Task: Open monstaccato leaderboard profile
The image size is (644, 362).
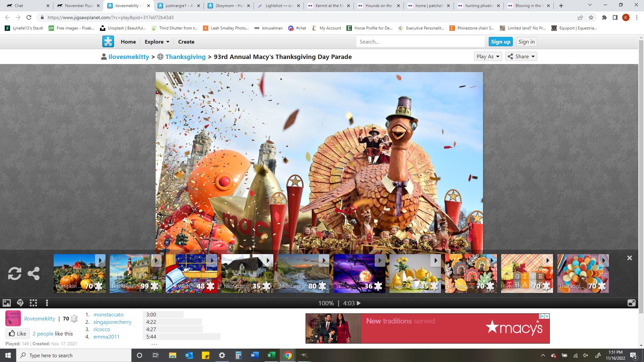Action: click(x=108, y=314)
